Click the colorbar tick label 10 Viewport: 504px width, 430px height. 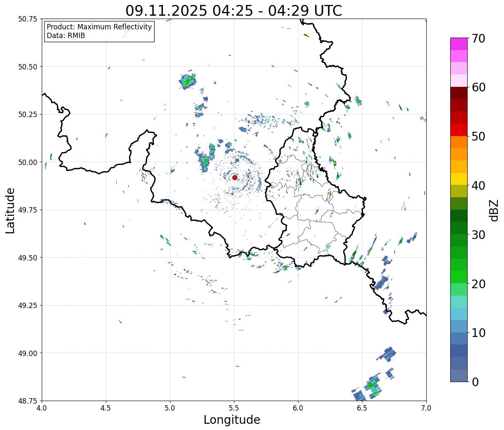[478, 332]
